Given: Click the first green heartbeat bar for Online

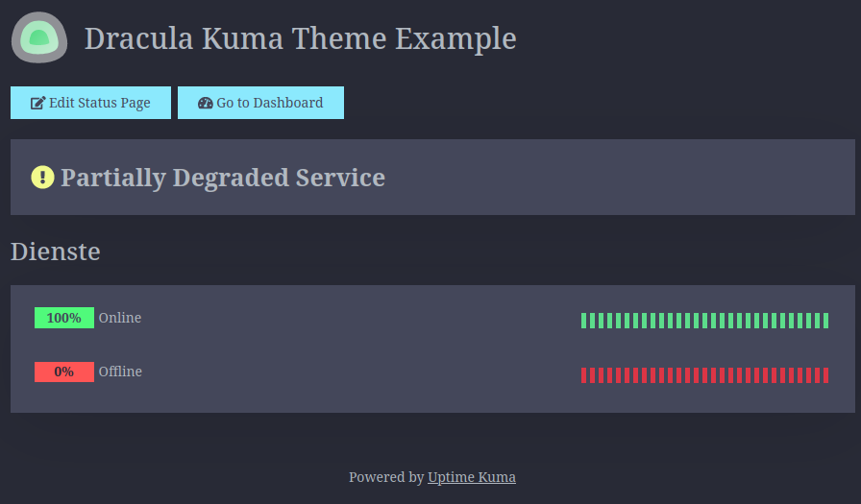Looking at the screenshot, I should (x=583, y=321).
